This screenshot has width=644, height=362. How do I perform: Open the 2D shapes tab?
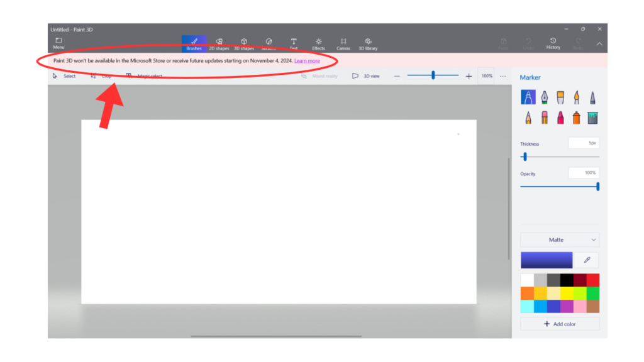219,44
